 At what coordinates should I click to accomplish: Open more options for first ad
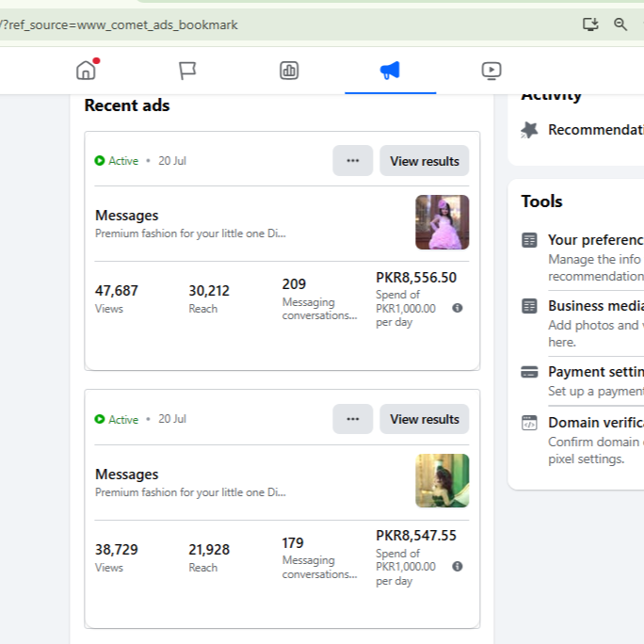[353, 161]
